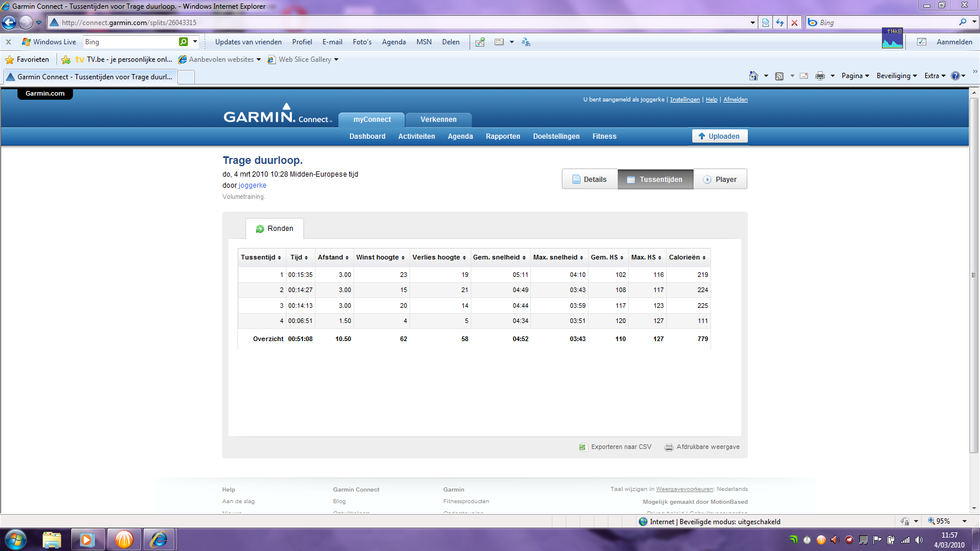Click Exporteren naar CSV link
The image size is (980, 551).
621,447
